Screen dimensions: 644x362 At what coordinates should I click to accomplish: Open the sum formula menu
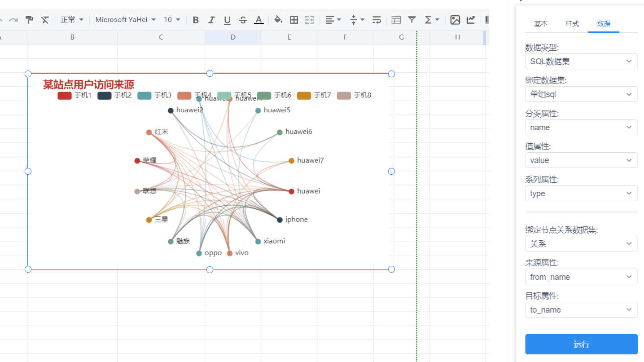432,20
